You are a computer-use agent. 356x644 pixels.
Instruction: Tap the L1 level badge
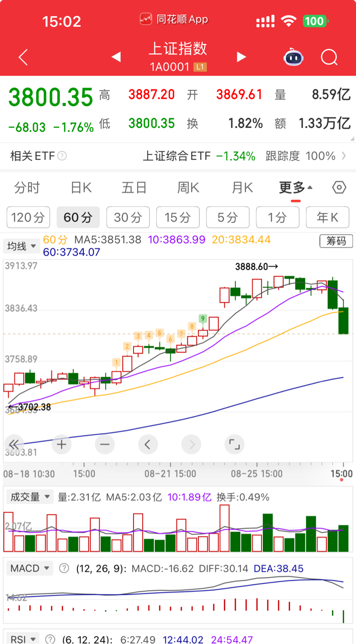coord(200,67)
